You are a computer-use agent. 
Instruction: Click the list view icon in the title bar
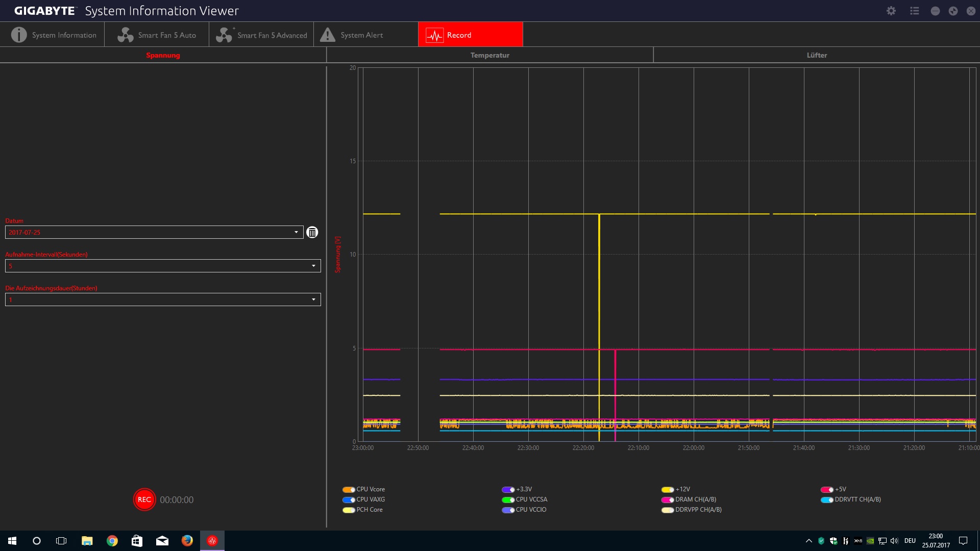coord(914,11)
